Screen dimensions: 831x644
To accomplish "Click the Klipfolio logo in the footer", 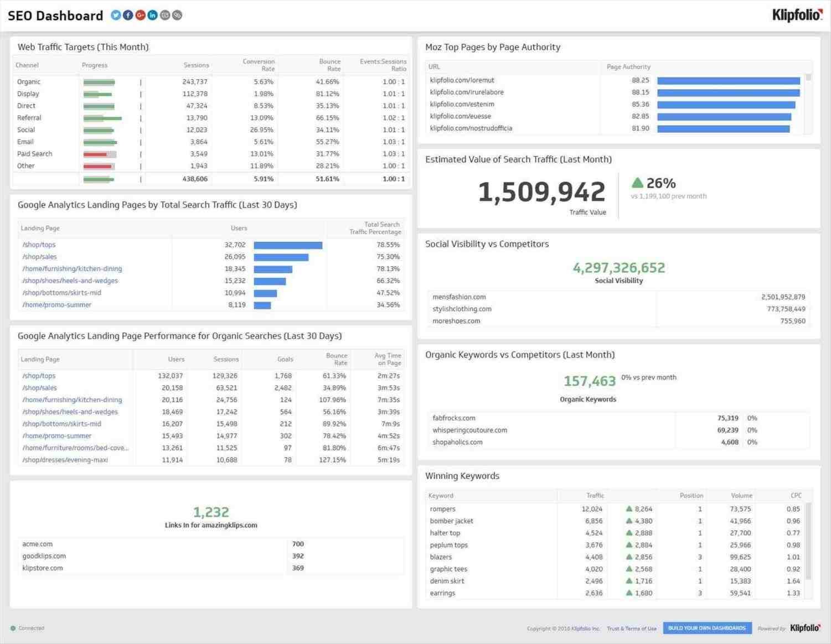I will [806, 628].
